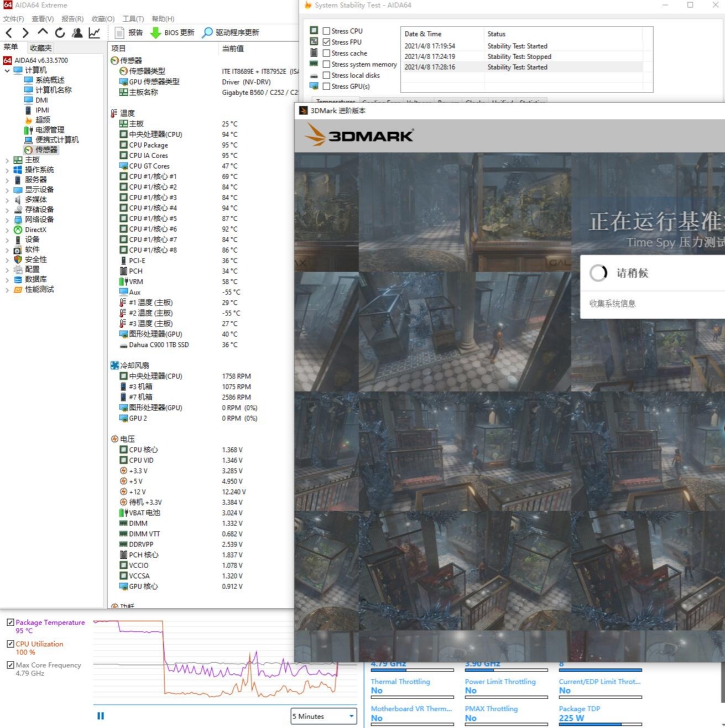Collapse the 计算机 tree node
The height and width of the screenshot is (728, 725).
click(7, 70)
